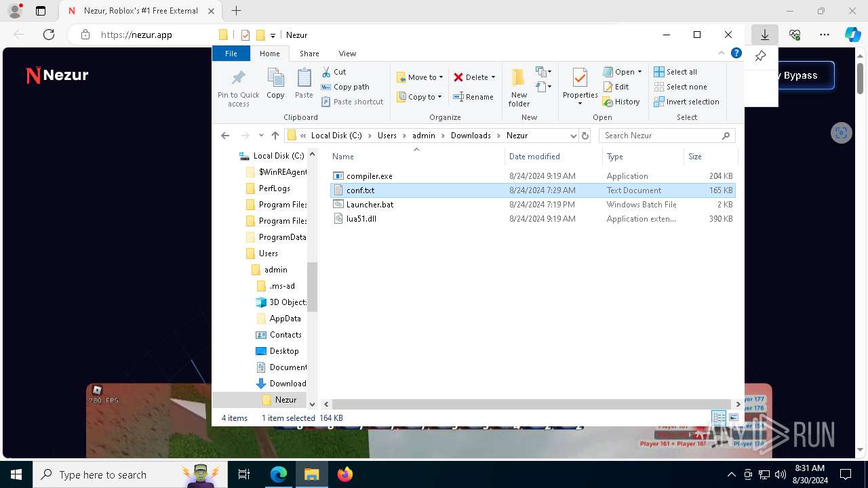
Task: Click Copy path in Clipboard group
Action: tap(345, 87)
